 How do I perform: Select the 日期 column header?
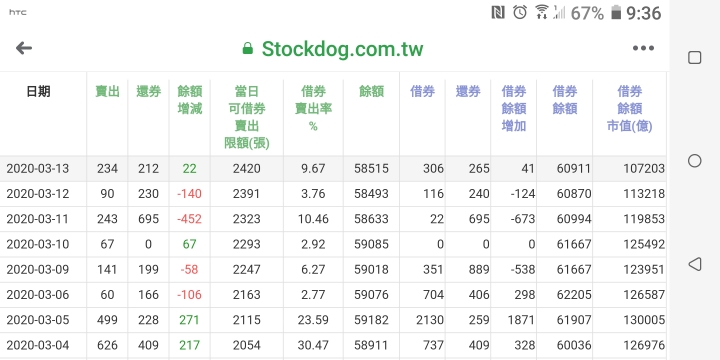(39, 92)
